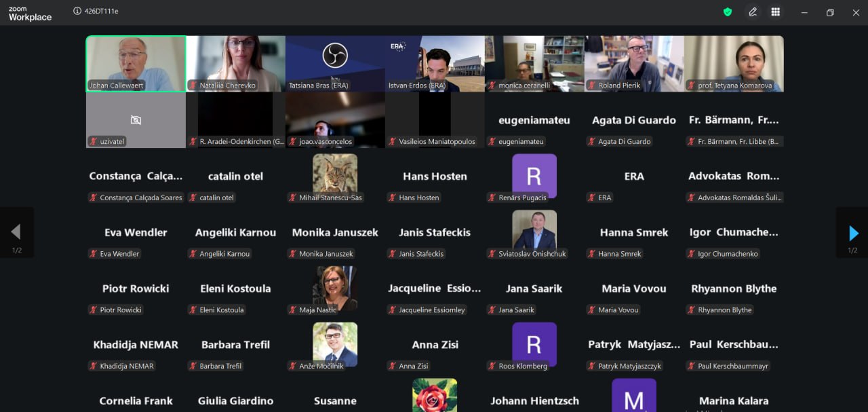Image resolution: width=868 pixels, height=412 pixels.
Task: Click the meeting info icon beside 426DT111e
Action: 77,12
